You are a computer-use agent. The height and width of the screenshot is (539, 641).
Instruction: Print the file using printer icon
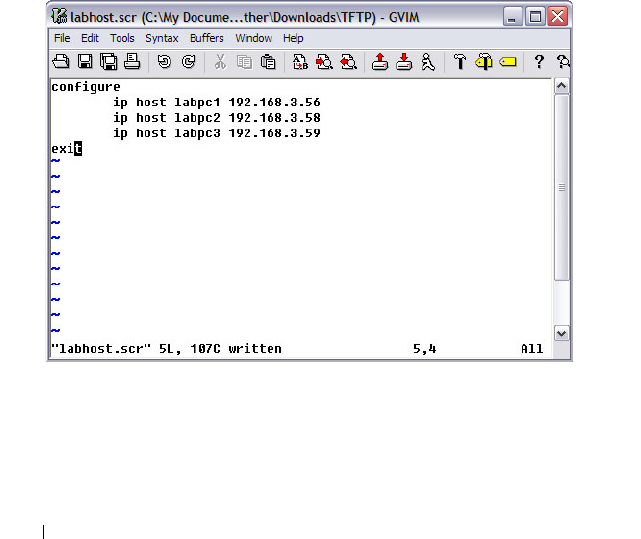point(132,62)
